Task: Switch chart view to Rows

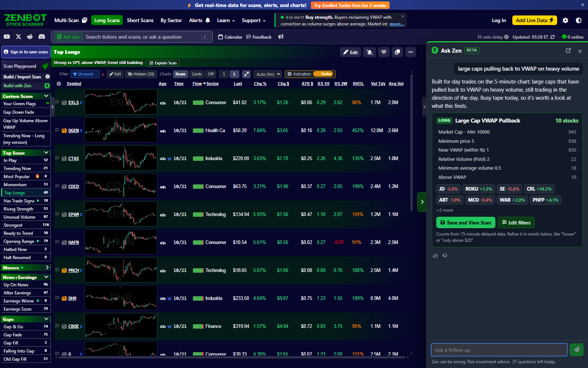Action: (x=180, y=74)
